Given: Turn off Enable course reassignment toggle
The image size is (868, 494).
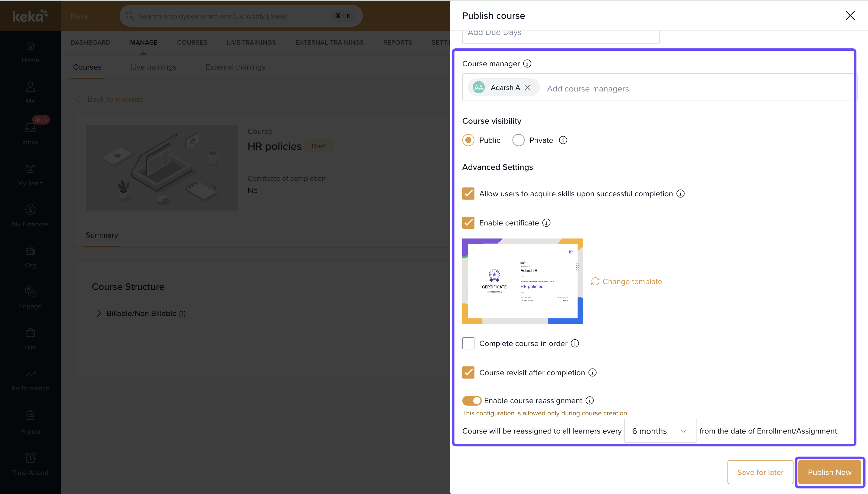Looking at the screenshot, I should (x=472, y=401).
